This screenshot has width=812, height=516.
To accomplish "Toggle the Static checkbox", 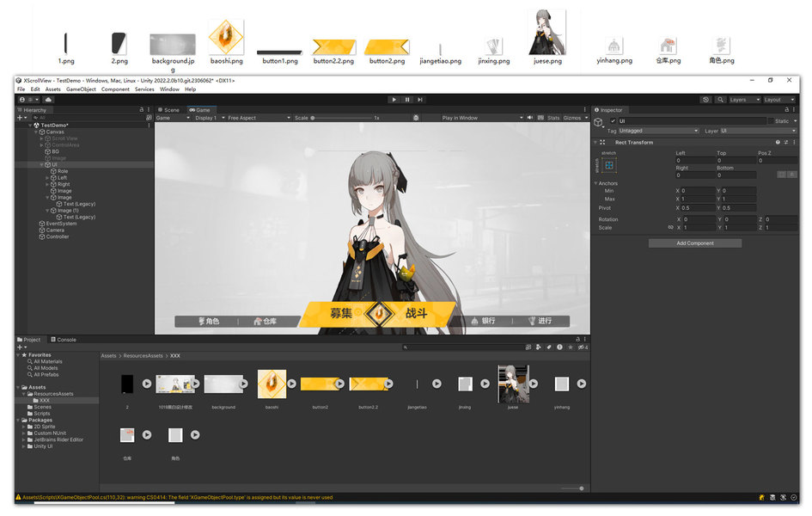I will point(771,120).
